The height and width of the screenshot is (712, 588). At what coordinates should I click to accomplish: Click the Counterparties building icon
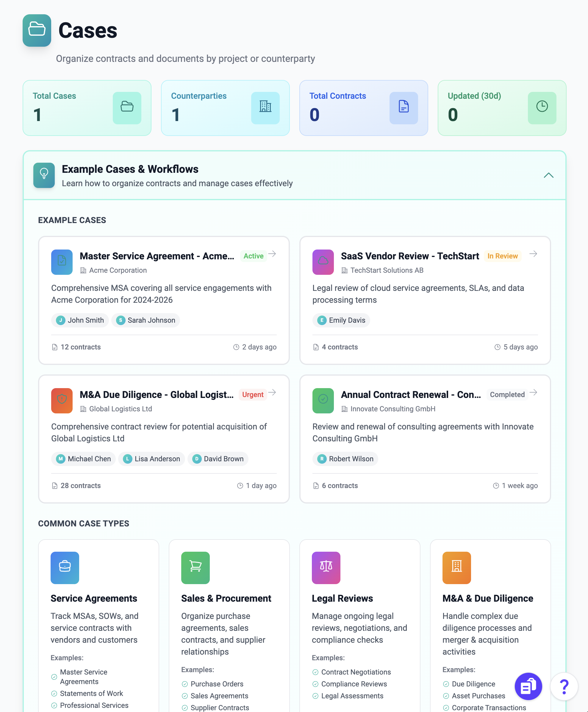265,108
